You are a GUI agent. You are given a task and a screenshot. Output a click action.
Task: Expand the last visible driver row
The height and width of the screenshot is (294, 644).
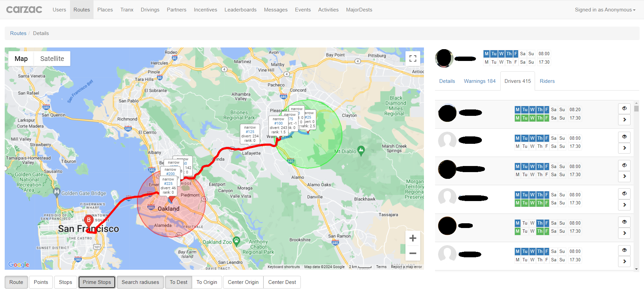coord(624,261)
